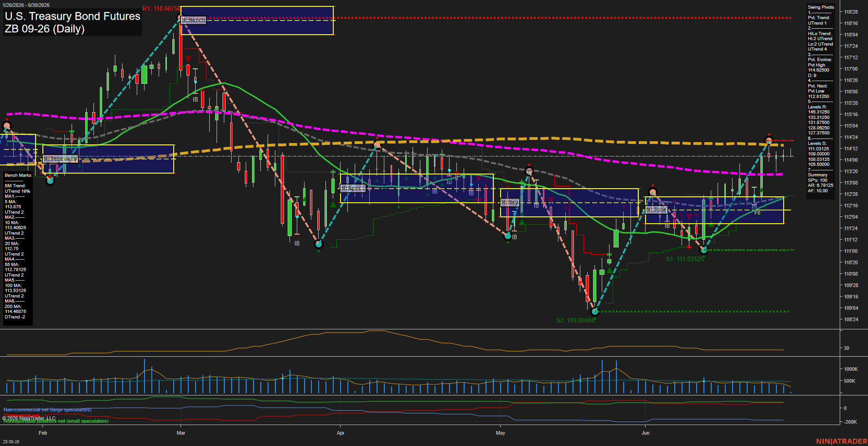Screen dimensions: 868x446
Task: Select the latest swing pivot high marker in late June
Action: click(x=769, y=140)
